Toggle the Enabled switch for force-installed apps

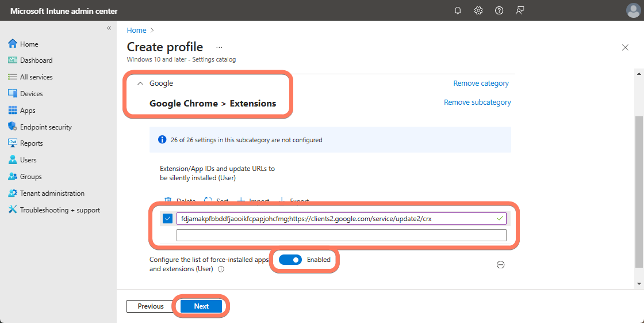(290, 260)
